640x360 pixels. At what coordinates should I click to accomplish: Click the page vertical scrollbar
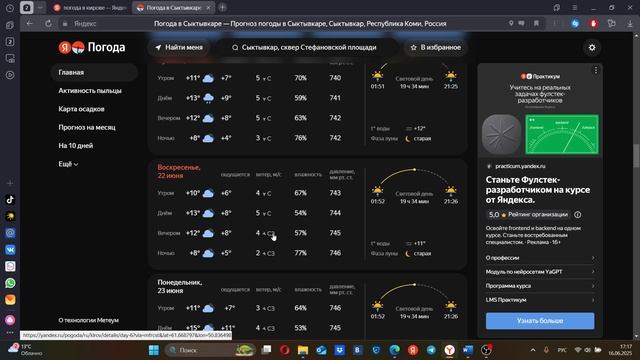(636, 155)
